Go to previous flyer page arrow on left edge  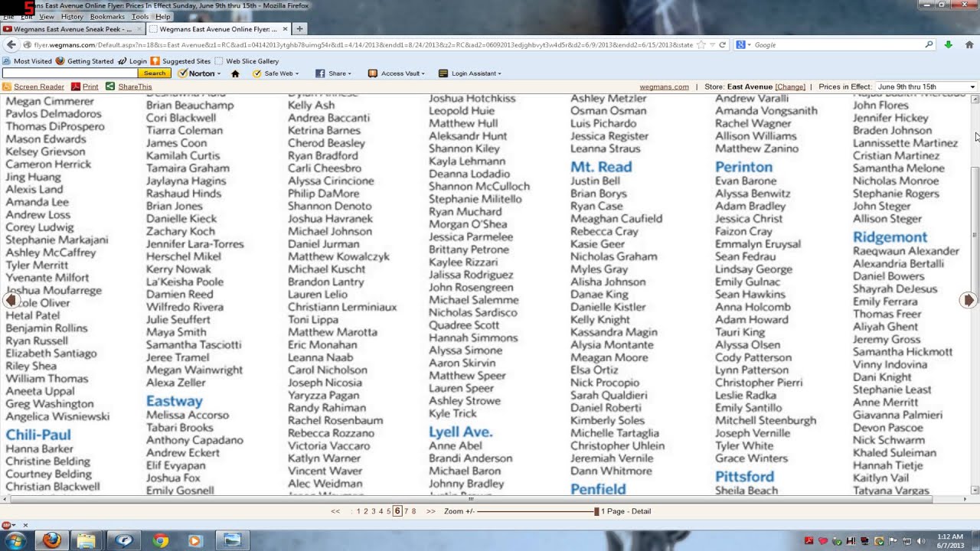click(11, 300)
